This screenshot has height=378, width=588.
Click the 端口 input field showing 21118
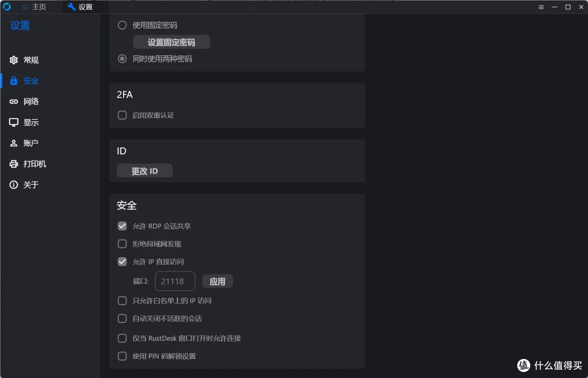coord(175,281)
